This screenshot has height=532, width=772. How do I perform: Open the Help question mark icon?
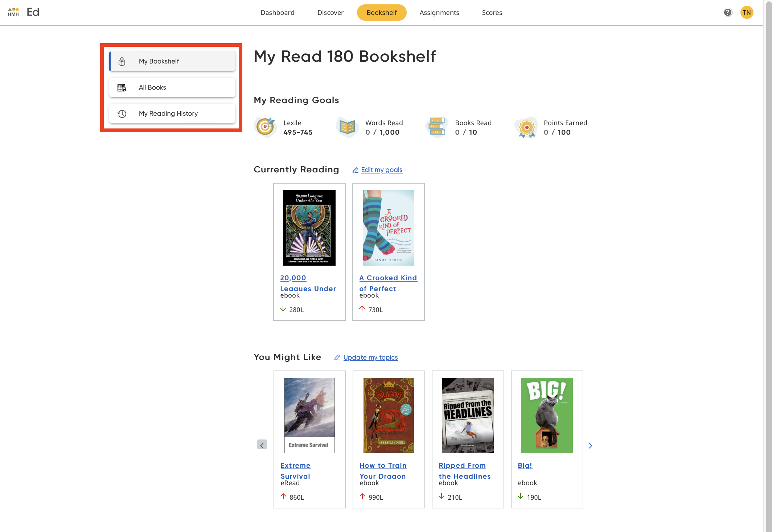728,12
